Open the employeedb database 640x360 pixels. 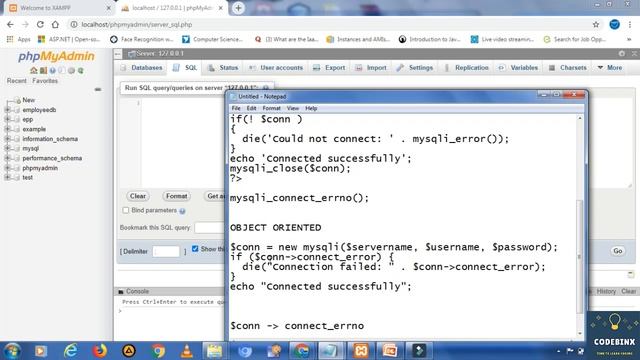pyautogui.click(x=39, y=110)
